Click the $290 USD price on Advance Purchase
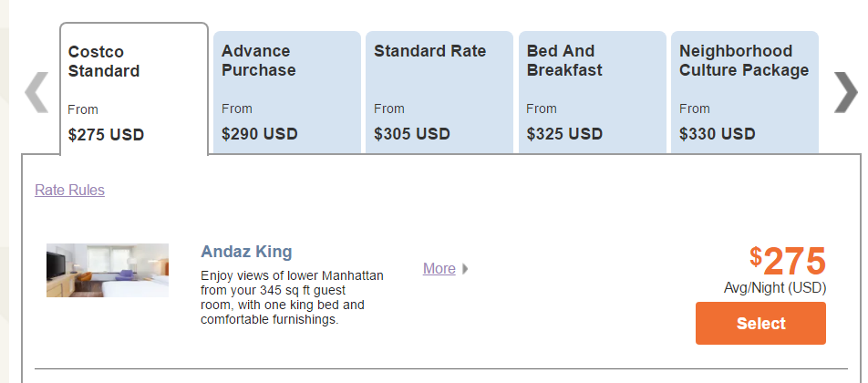 (260, 134)
